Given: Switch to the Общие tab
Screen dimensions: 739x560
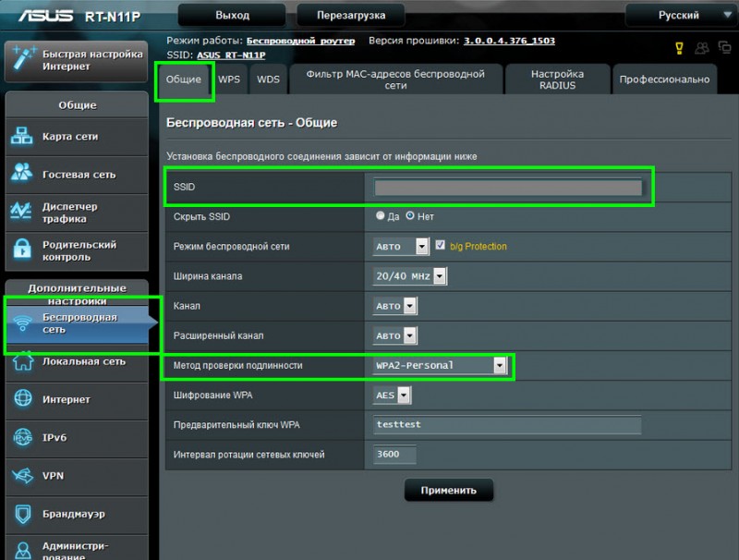Looking at the screenshot, I should 183,79.
